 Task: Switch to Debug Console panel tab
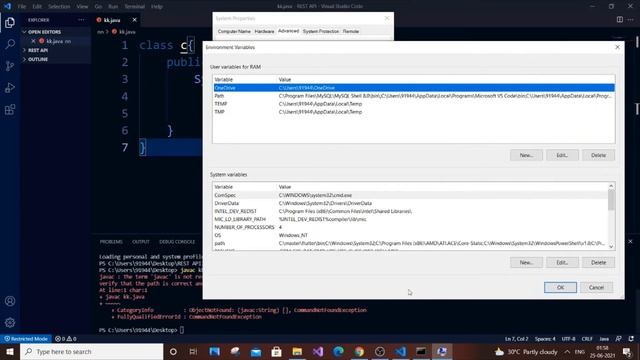pos(177,242)
